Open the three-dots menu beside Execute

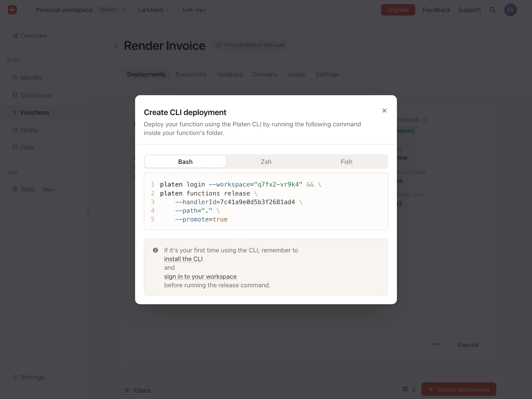point(435,344)
